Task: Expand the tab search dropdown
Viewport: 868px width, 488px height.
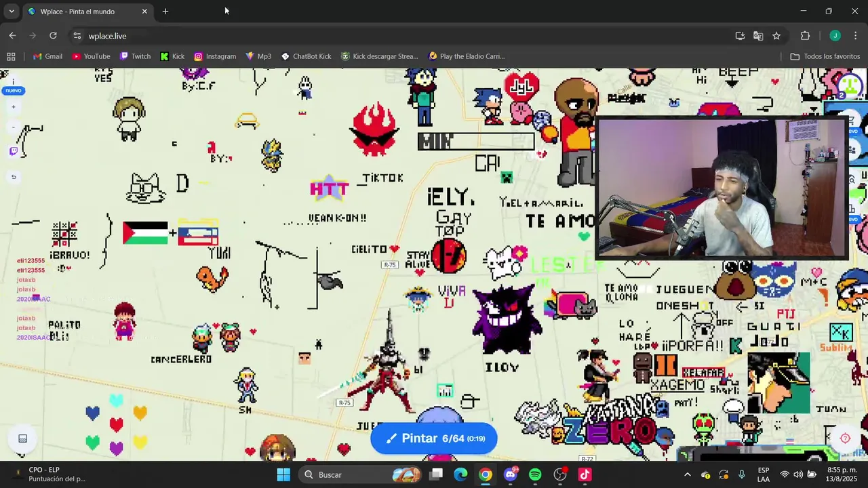Action: [12, 12]
